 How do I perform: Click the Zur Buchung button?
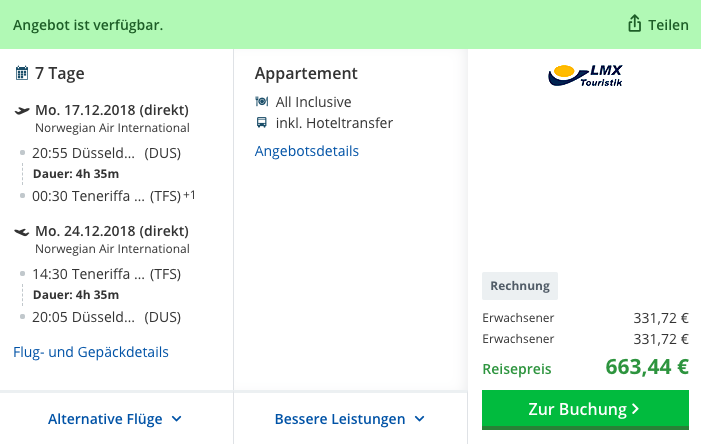[585, 410]
